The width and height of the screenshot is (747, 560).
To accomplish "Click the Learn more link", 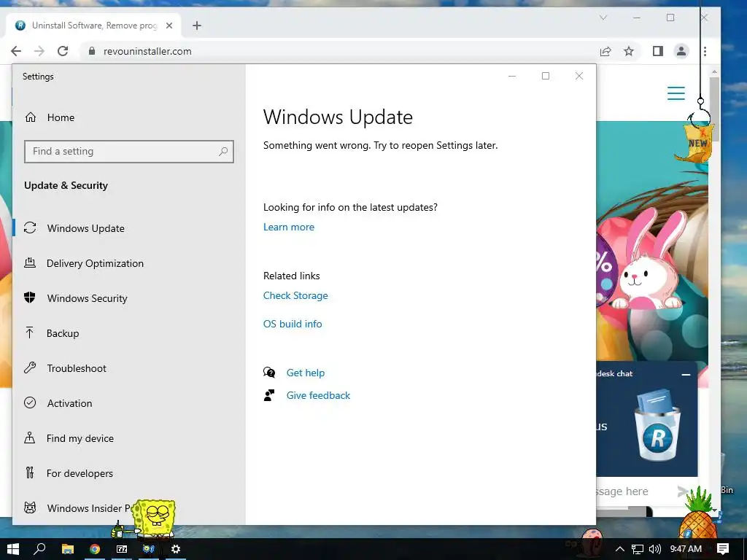I will pos(289,227).
